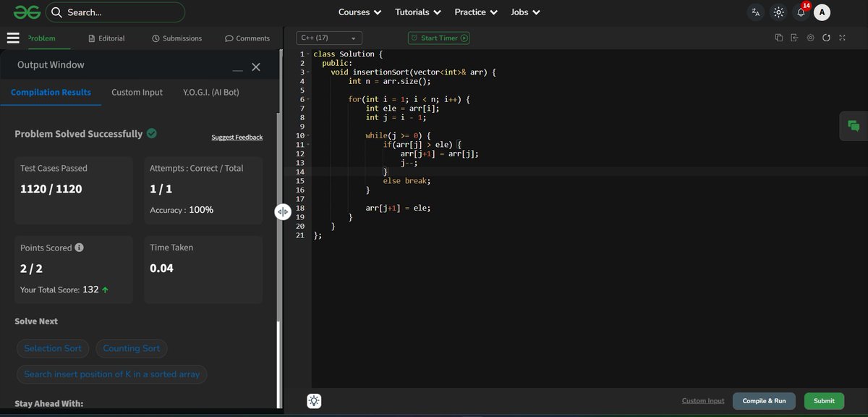Viewport: 868px width, 417px height.
Task: Open Y.O.G.I bot icon below the editor
Action: coord(313,400)
